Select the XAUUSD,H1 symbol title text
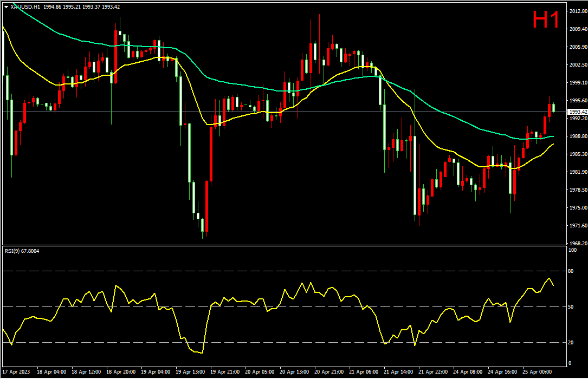Image resolution: width=588 pixels, height=379 pixels. click(25, 6)
